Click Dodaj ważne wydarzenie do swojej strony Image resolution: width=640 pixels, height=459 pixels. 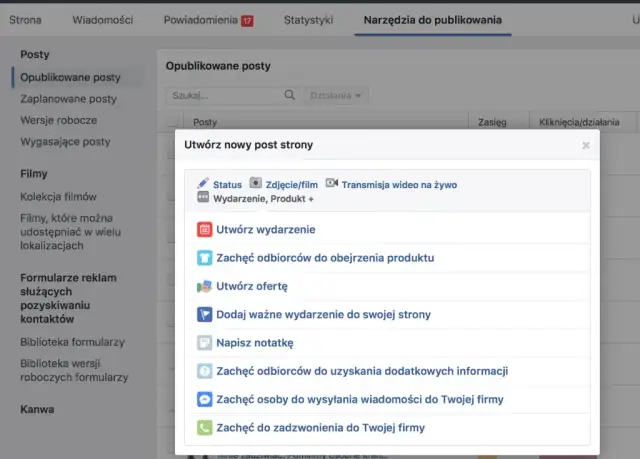pyautogui.click(x=323, y=315)
